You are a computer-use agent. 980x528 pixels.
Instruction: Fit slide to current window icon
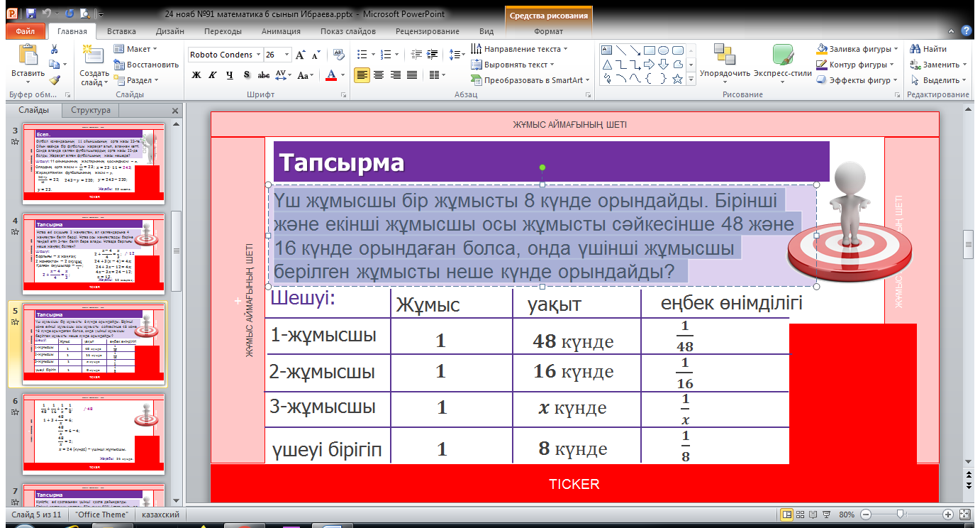click(x=965, y=515)
